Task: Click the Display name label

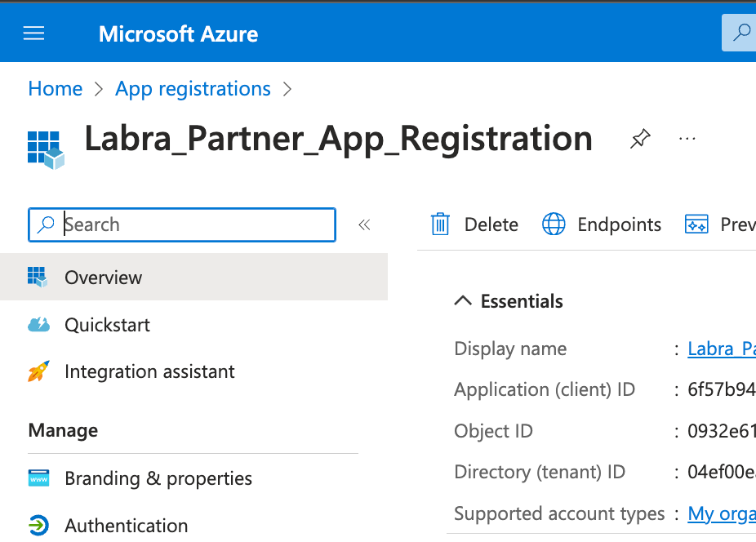Action: (x=510, y=349)
